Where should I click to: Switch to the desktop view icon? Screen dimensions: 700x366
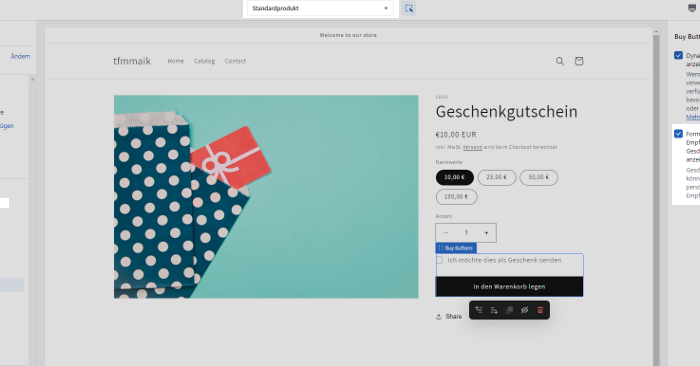click(x=692, y=8)
